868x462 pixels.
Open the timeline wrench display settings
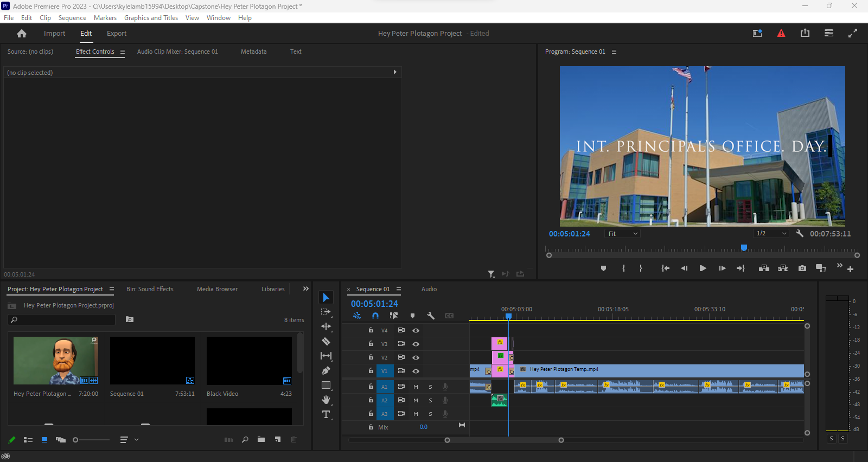pyautogui.click(x=431, y=316)
